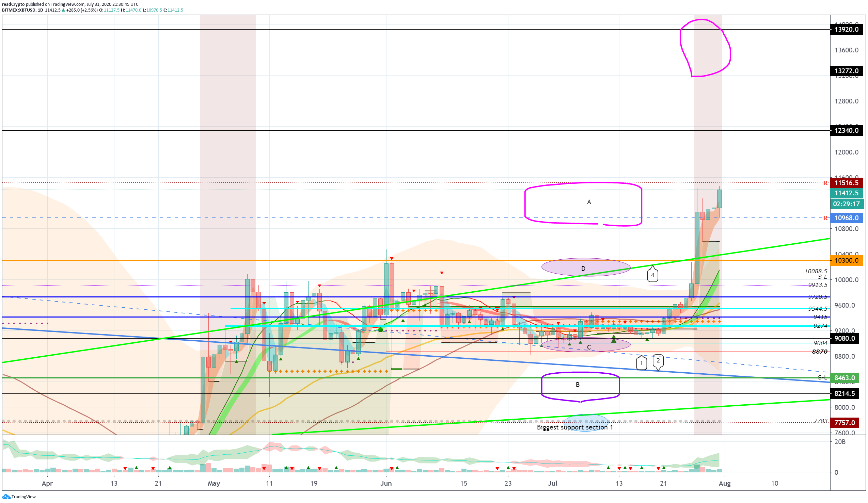Click the magenta circle near 13920.0
Viewport: 868px width, 503px height.
tap(705, 48)
